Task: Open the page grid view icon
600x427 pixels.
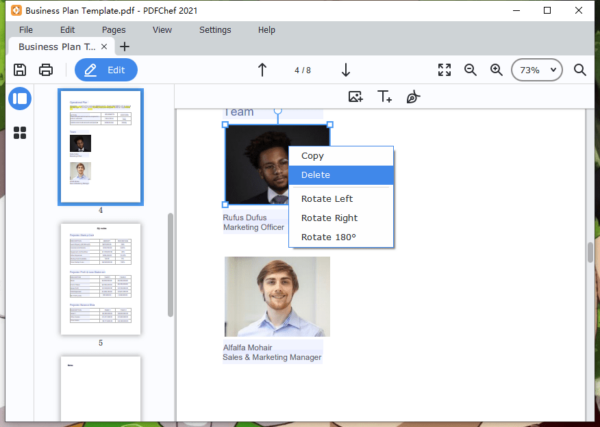Action: click(x=20, y=133)
